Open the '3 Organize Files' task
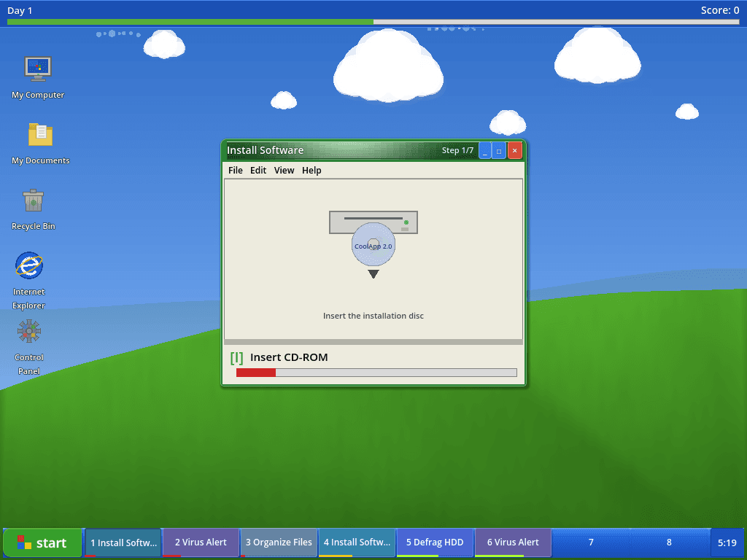Viewport: 747px width, 560px height. point(278,542)
